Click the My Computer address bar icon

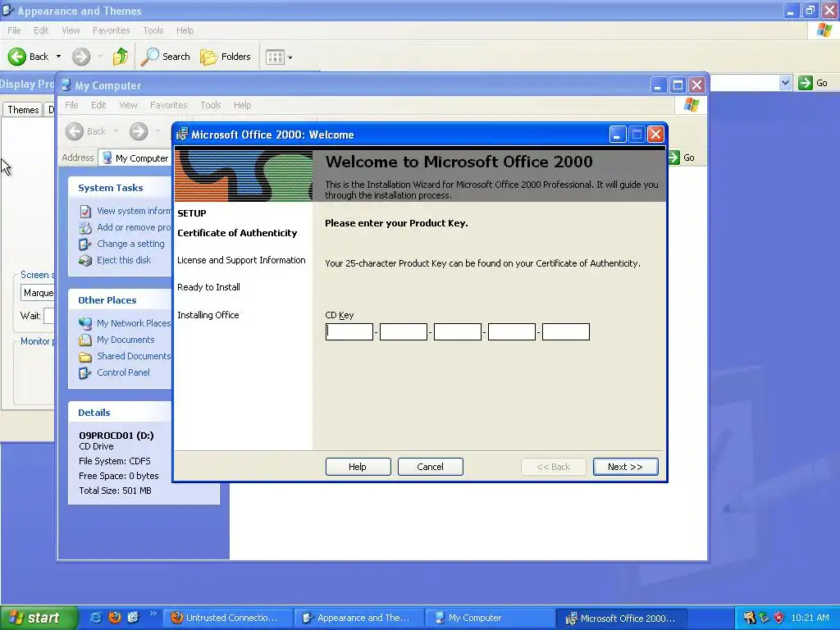click(x=107, y=158)
